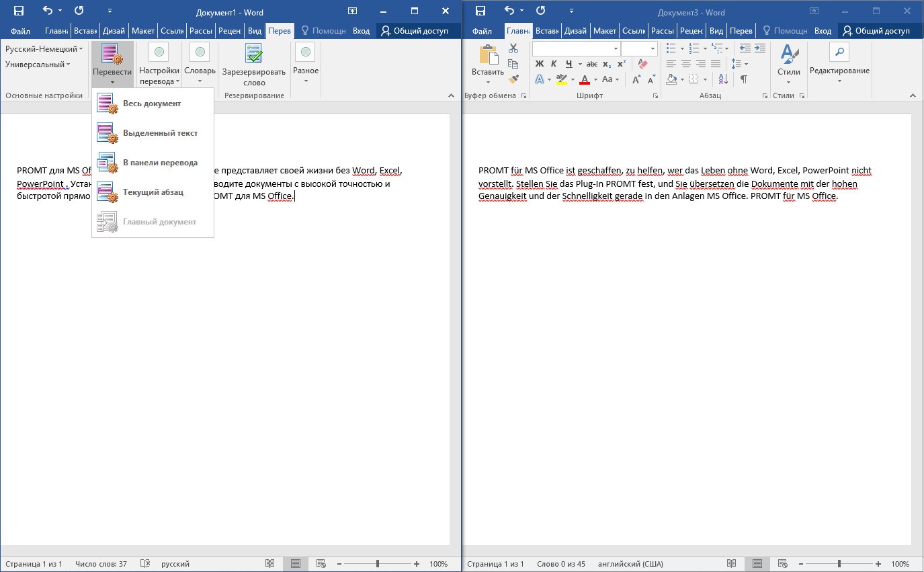
Task: Toggle center alignment in Документ3
Action: click(x=685, y=64)
